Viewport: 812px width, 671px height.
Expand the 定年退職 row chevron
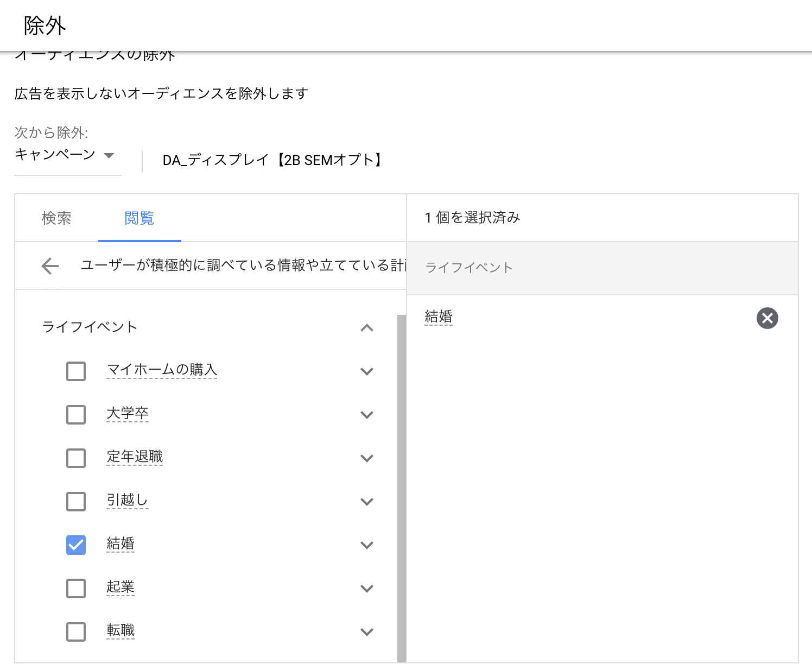click(x=367, y=458)
